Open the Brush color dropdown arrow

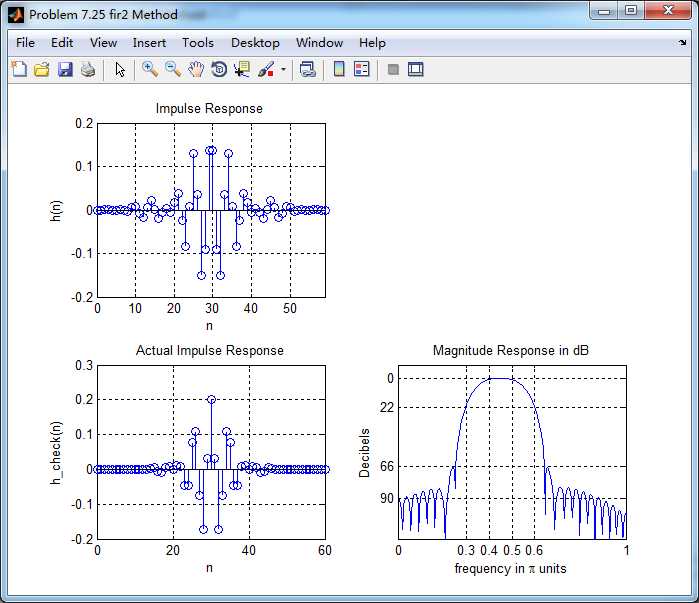click(283, 70)
